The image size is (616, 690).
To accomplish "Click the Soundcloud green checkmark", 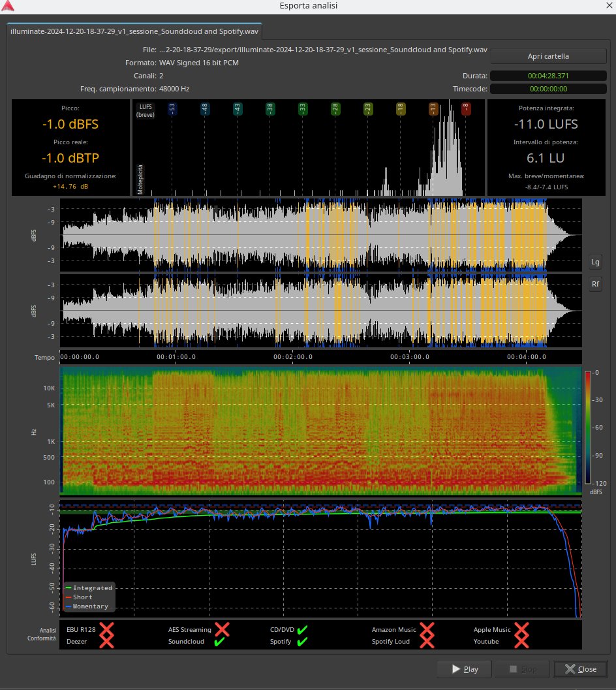I will [x=219, y=641].
